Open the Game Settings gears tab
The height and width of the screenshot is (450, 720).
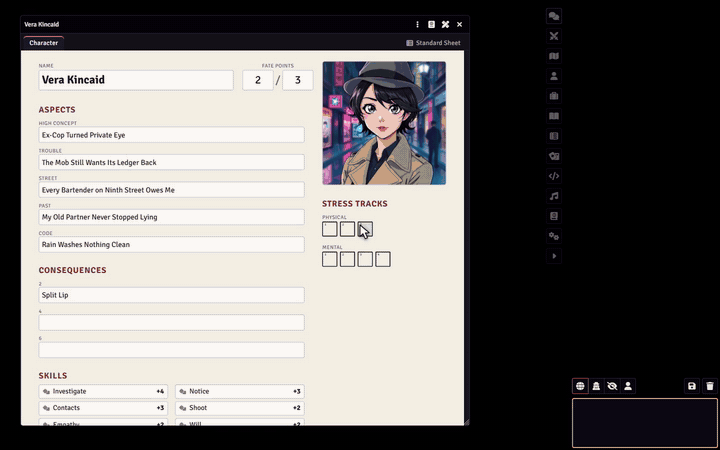[x=554, y=236]
